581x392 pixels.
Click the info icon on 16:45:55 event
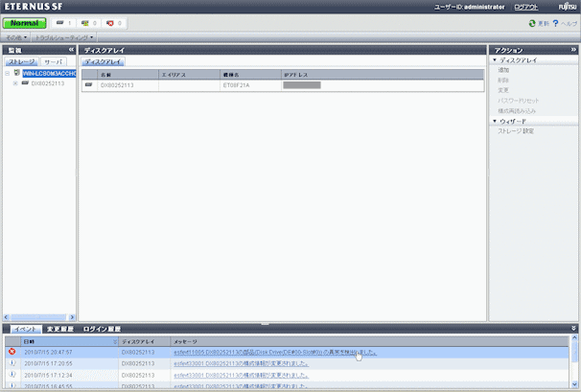12,385
